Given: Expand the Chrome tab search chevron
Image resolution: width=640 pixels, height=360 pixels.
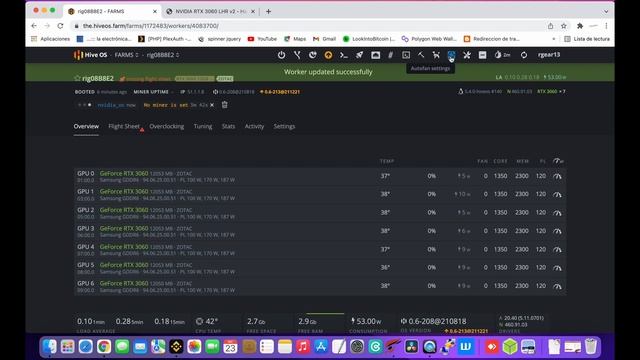Looking at the screenshot, I should pos(606,11).
